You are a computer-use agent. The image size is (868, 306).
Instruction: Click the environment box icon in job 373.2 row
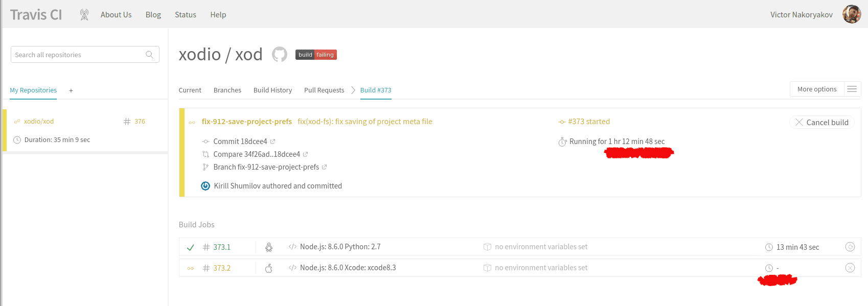487,268
